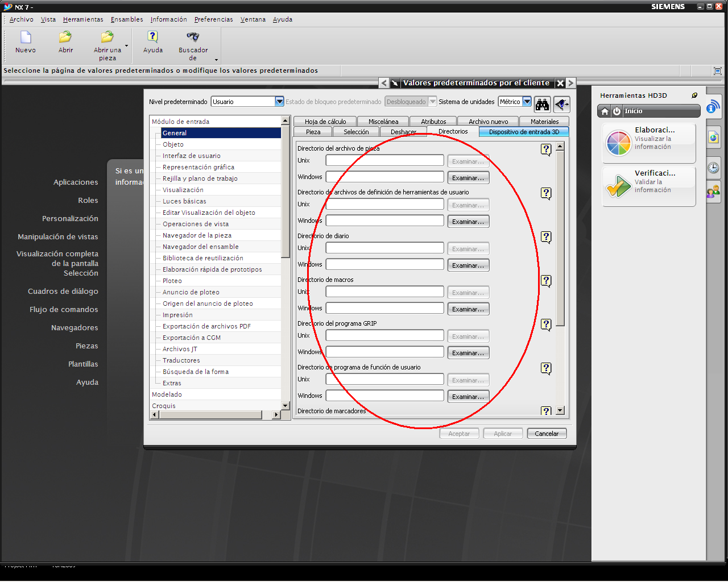Open the Abrir una pieza reciente icon
Image resolution: width=728 pixels, height=582 pixels.
(107, 38)
